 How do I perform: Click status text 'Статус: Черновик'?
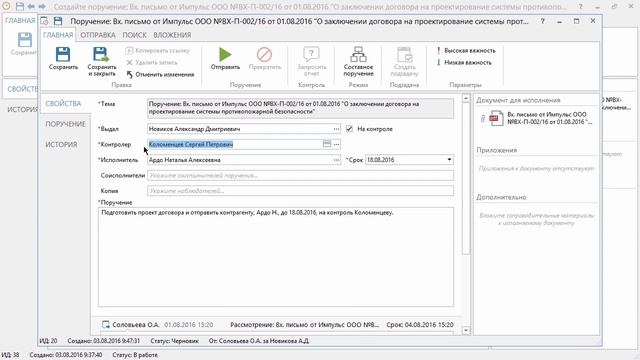click(174, 341)
